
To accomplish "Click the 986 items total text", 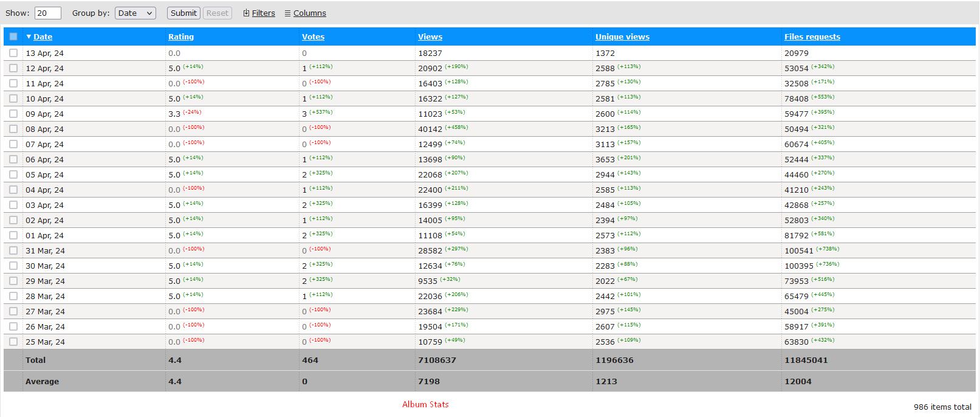I will [x=942, y=407].
